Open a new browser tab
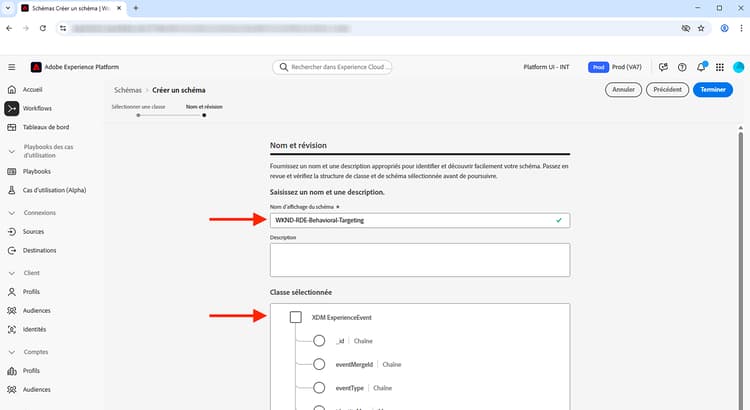 136,8
